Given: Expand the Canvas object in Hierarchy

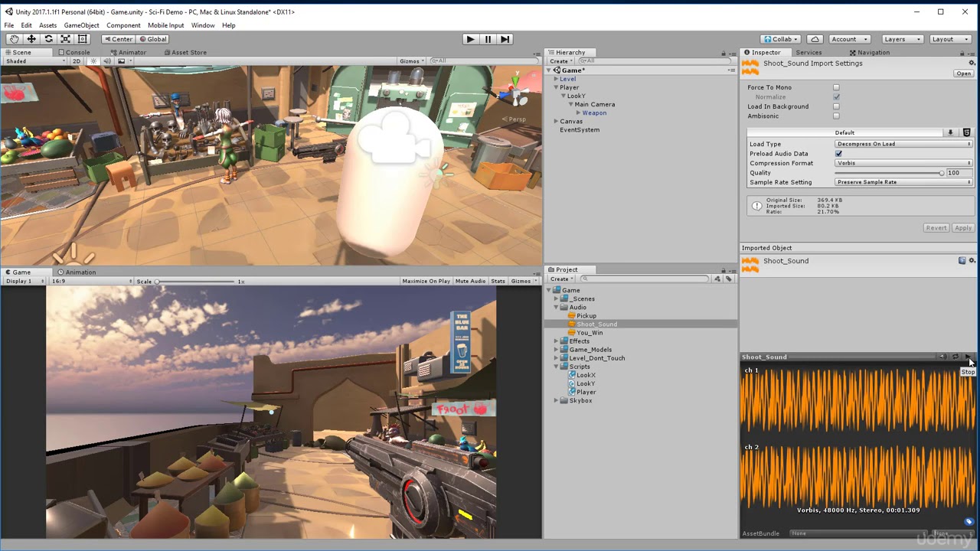Looking at the screenshot, I should (557, 122).
